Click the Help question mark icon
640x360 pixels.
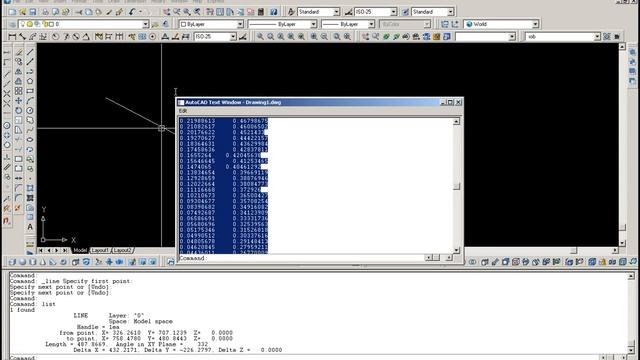click(274, 12)
